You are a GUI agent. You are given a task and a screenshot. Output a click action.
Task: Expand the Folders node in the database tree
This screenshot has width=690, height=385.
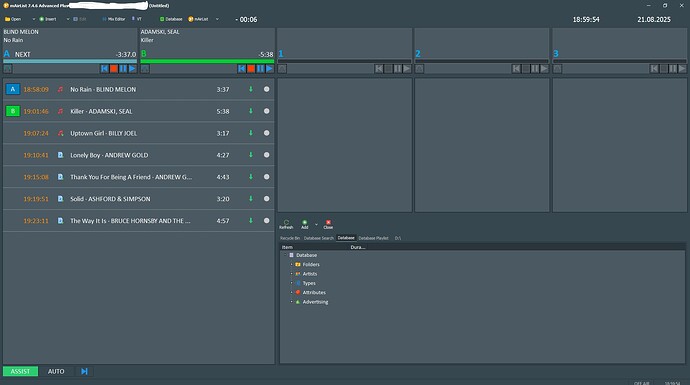coord(291,264)
